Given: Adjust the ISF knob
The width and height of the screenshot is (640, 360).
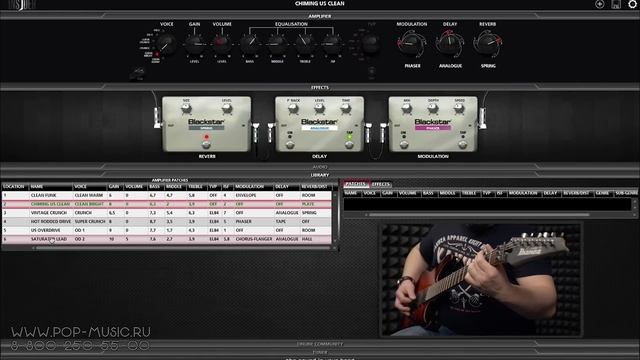Looking at the screenshot, I should pos(332,44).
